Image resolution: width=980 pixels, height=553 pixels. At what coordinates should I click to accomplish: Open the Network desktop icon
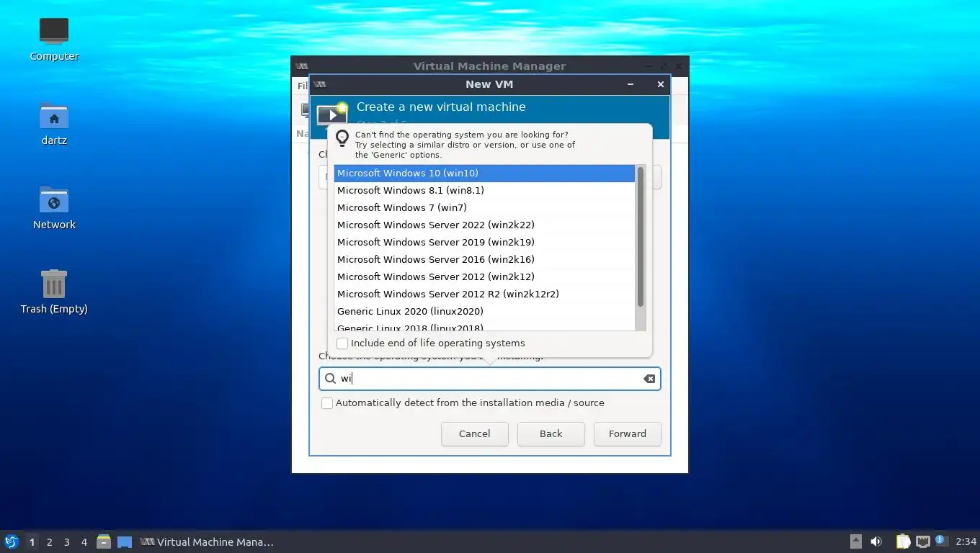[54, 207]
